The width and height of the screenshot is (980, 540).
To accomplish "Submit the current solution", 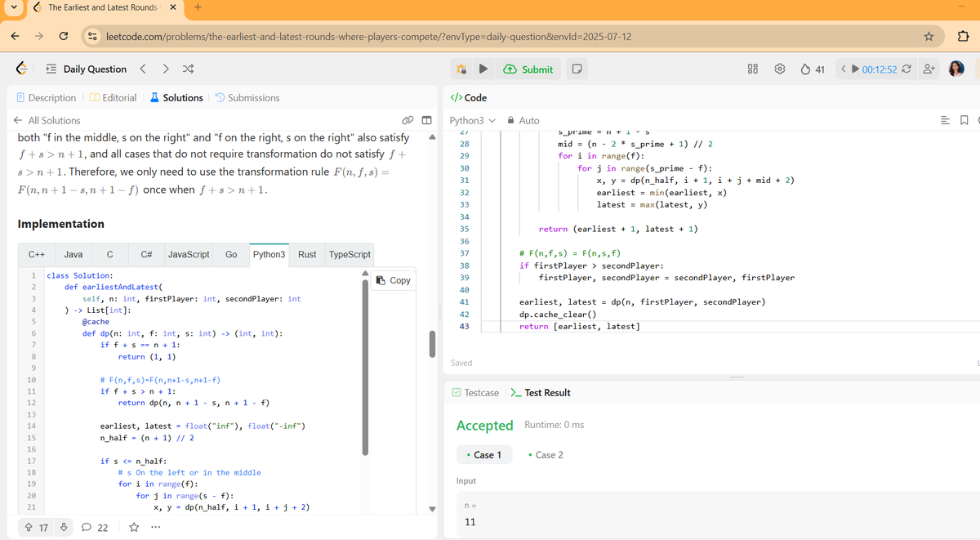I will click(528, 69).
